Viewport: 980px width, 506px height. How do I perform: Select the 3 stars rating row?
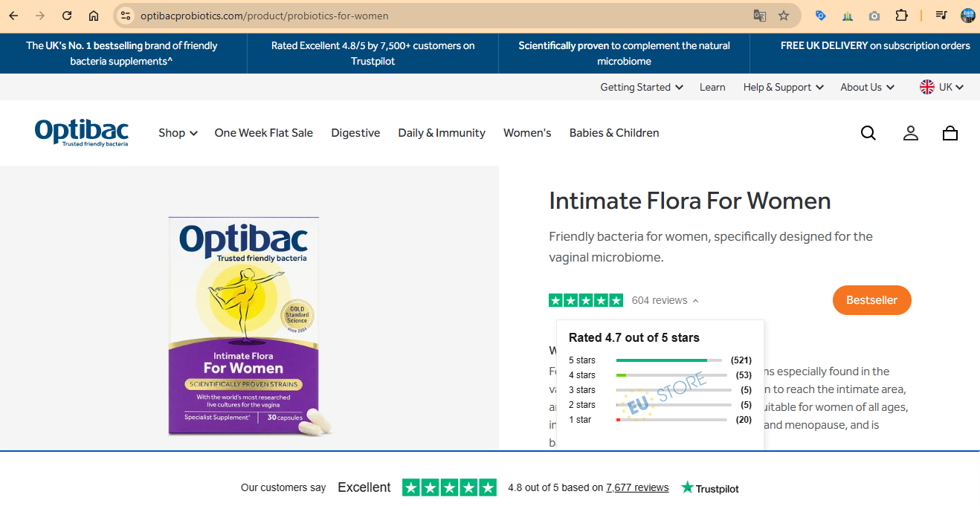coord(660,390)
